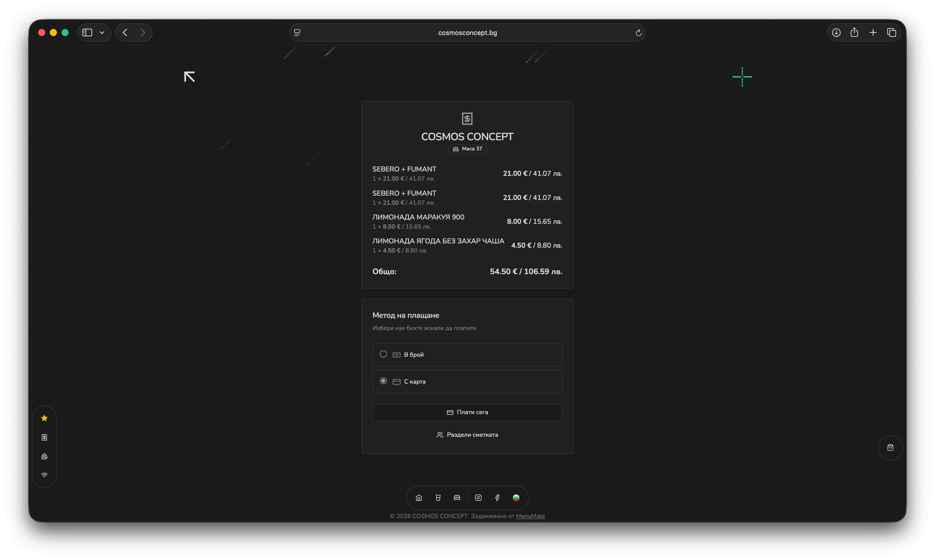This screenshot has height=560, width=935.
Task: Click the total '54.50 € / 106.59 лв.'
Action: point(526,271)
